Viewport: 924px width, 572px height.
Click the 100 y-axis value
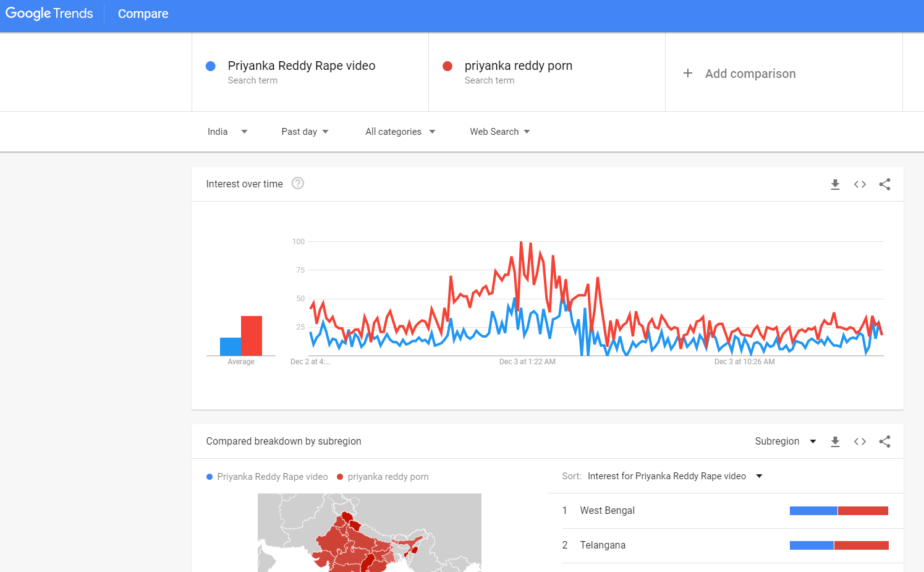tap(299, 242)
